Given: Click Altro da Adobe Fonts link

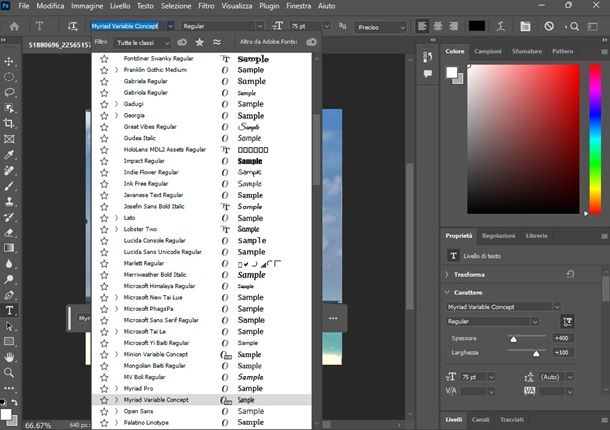Looking at the screenshot, I should pos(268,42).
